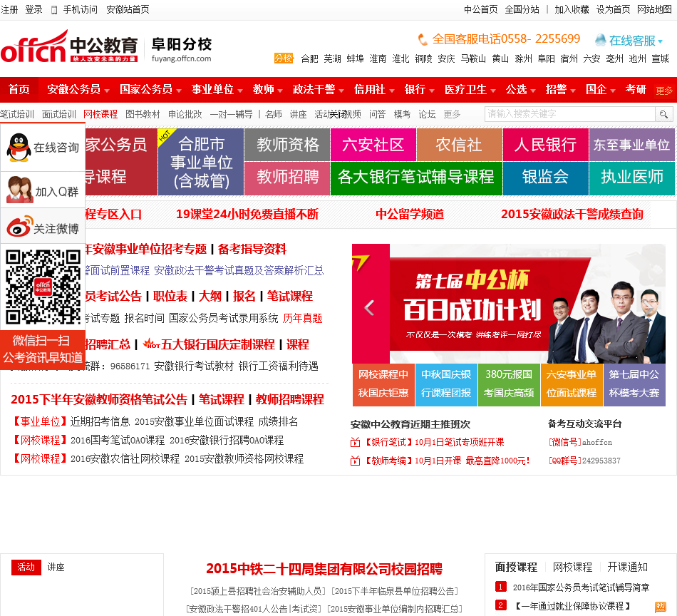Open the 各大银行笔试辅导课程 green tile
The height and width of the screenshot is (616, 677).
click(x=416, y=178)
